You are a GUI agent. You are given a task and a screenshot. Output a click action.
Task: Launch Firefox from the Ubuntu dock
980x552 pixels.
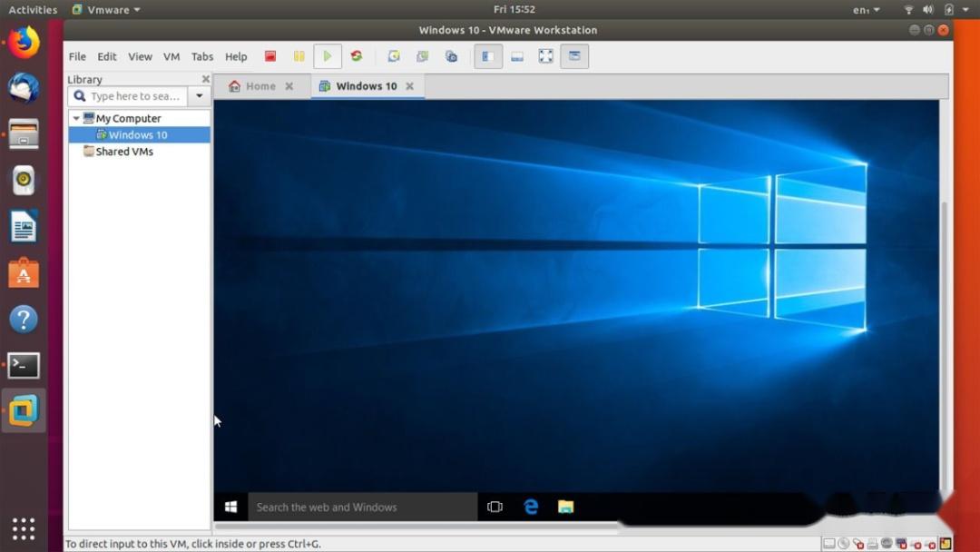point(24,43)
